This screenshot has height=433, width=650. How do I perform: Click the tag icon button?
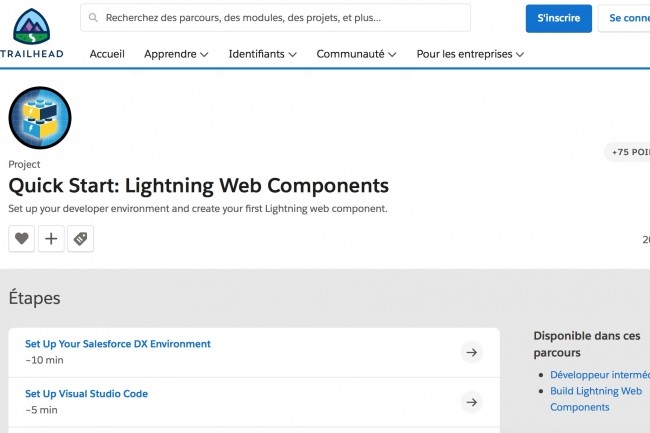[80, 239]
